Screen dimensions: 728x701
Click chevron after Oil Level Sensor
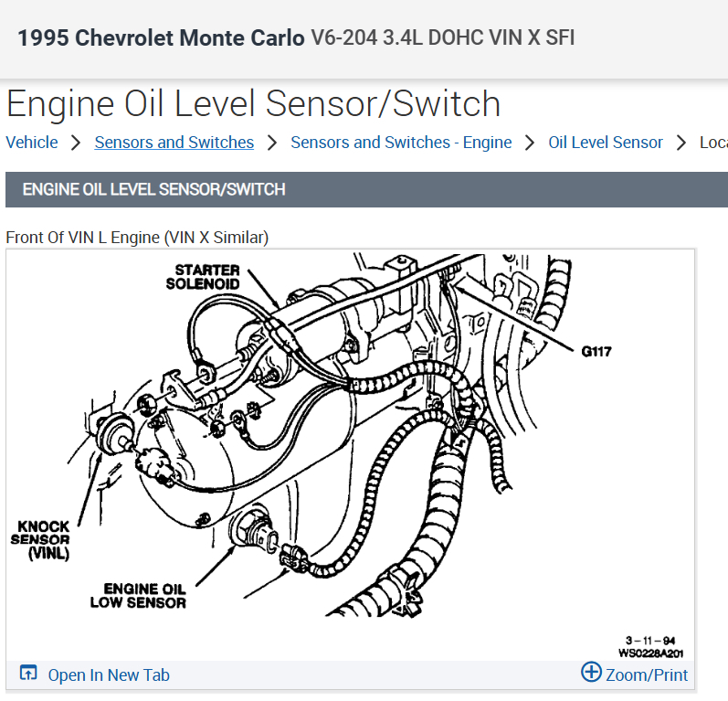tap(681, 143)
